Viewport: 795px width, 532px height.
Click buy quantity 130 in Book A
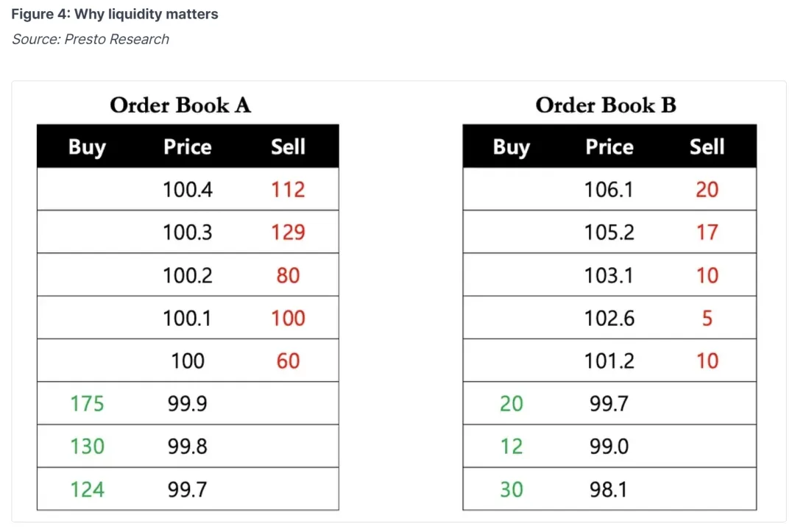click(x=87, y=447)
